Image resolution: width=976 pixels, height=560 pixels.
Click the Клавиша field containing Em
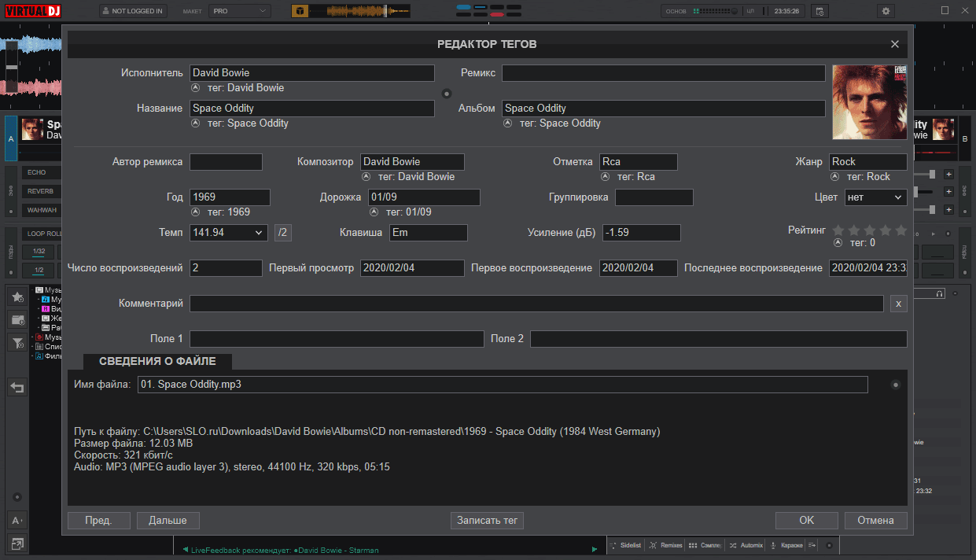tap(429, 233)
